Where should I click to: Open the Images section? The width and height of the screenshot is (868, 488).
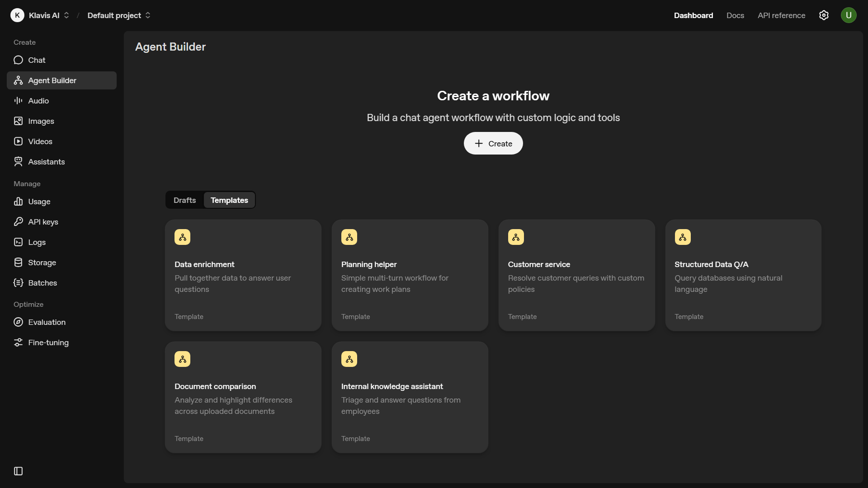(41, 121)
